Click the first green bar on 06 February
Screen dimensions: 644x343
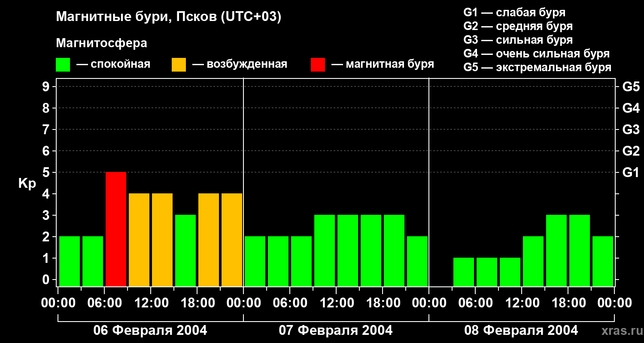click(x=70, y=262)
